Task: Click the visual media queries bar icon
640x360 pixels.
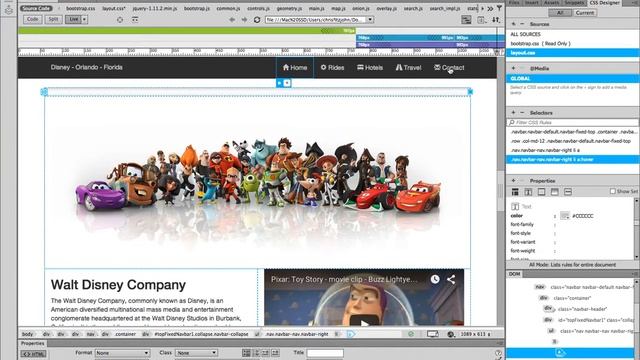Action: click(466, 20)
